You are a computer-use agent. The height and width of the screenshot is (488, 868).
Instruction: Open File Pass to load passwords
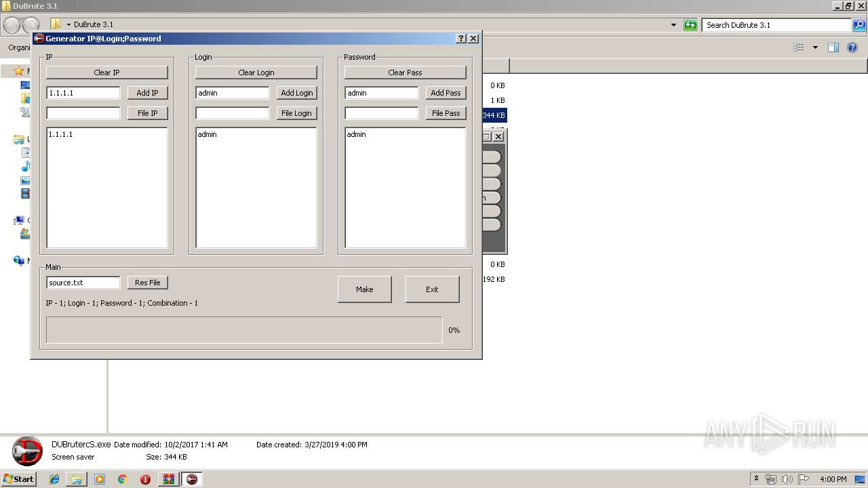[x=446, y=113]
